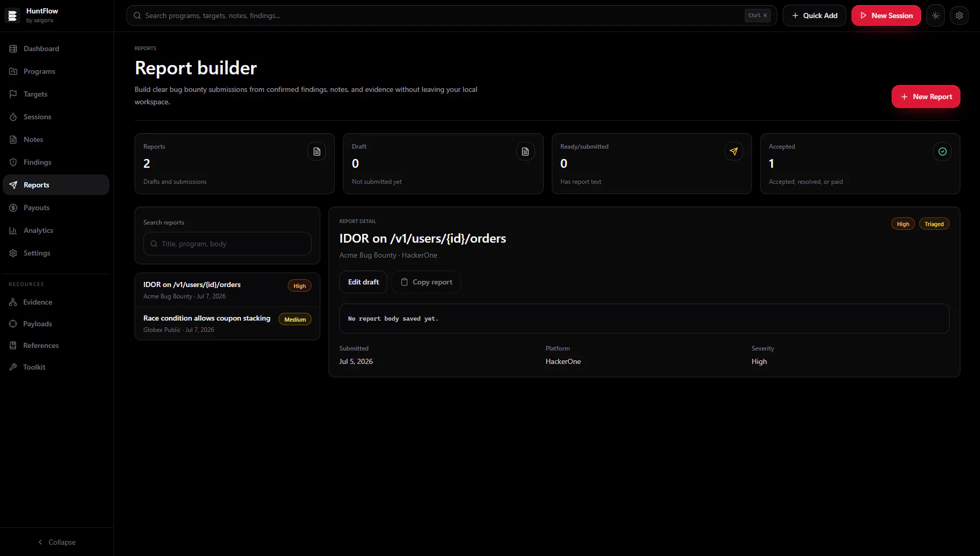This screenshot has width=980, height=556.
Task: Click the Targets flag icon
Action: 13,94
